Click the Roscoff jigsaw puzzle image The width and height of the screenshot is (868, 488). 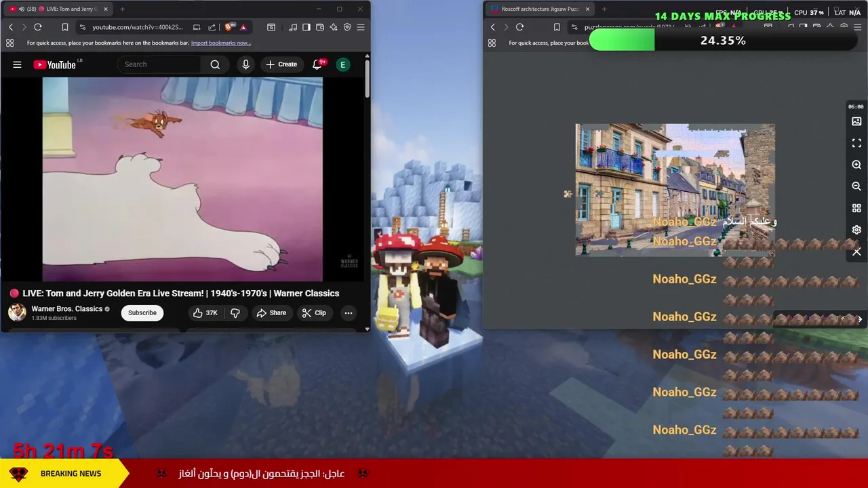(x=675, y=190)
